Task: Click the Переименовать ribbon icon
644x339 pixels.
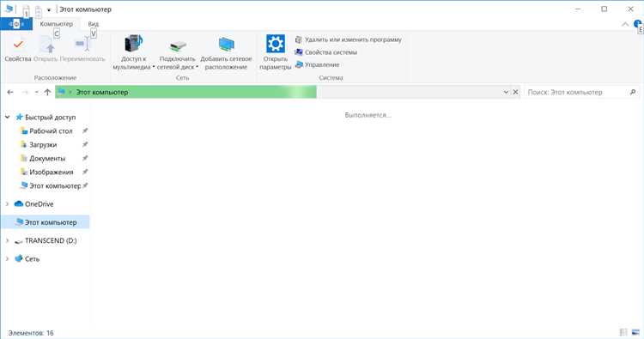Action: pyautogui.click(x=82, y=44)
